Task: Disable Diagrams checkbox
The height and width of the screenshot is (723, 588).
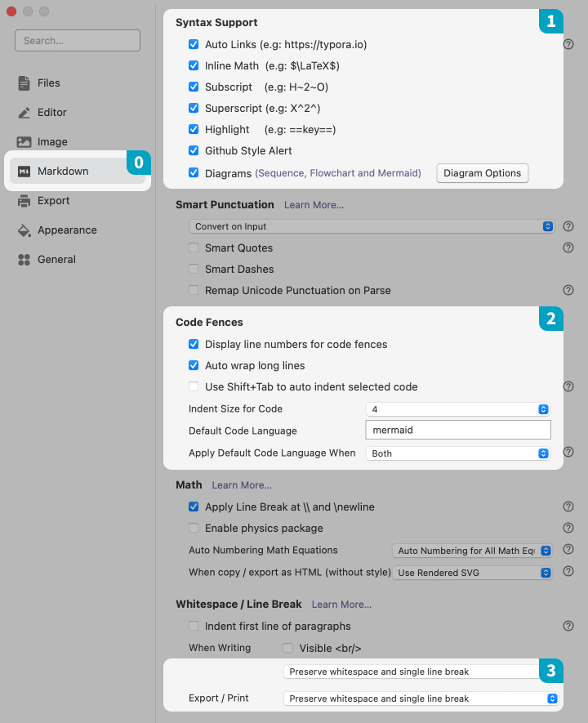Action: 194,172
